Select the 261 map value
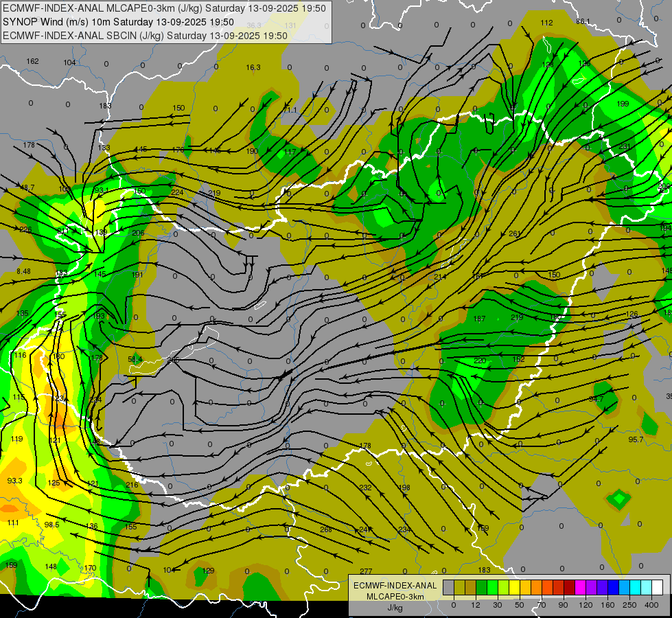The image size is (672, 618). click(x=514, y=233)
